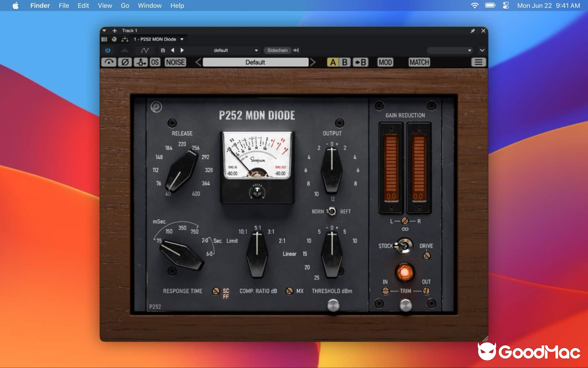Open Control Center from the menu bar
This screenshot has width=588, height=368.
pyautogui.click(x=506, y=6)
